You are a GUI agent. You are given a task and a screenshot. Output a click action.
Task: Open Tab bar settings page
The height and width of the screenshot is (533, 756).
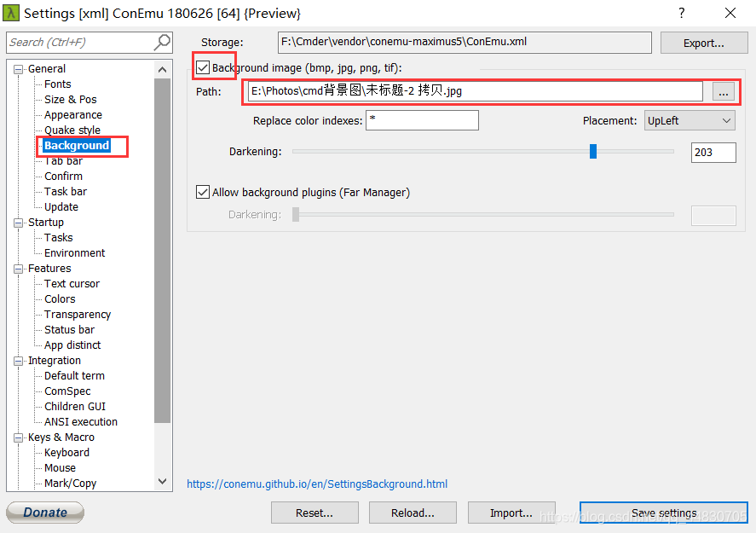pyautogui.click(x=63, y=160)
